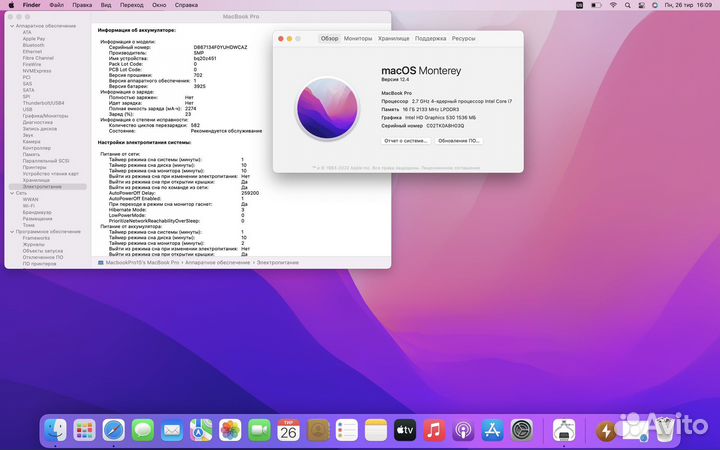Open the Finder menu
Viewport: 720px width, 450px height.
tap(32, 5)
